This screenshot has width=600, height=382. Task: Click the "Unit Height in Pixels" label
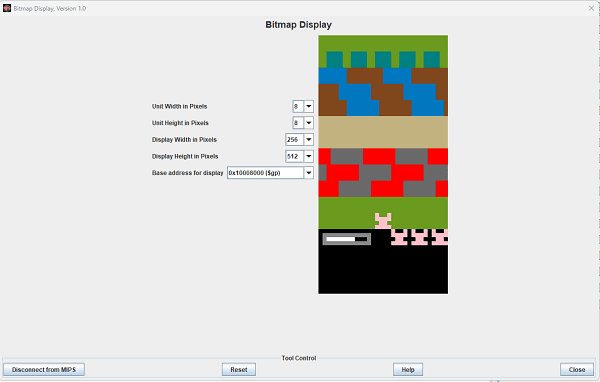(180, 123)
